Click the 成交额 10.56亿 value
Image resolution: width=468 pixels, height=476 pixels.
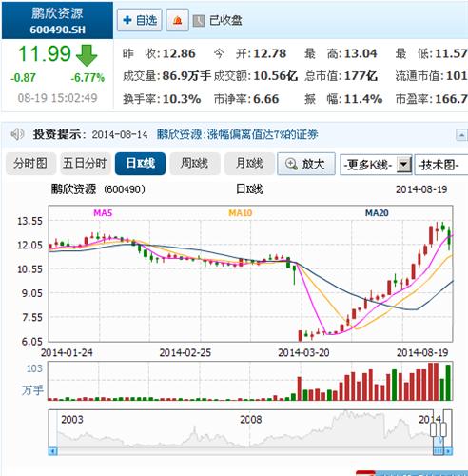coord(275,76)
